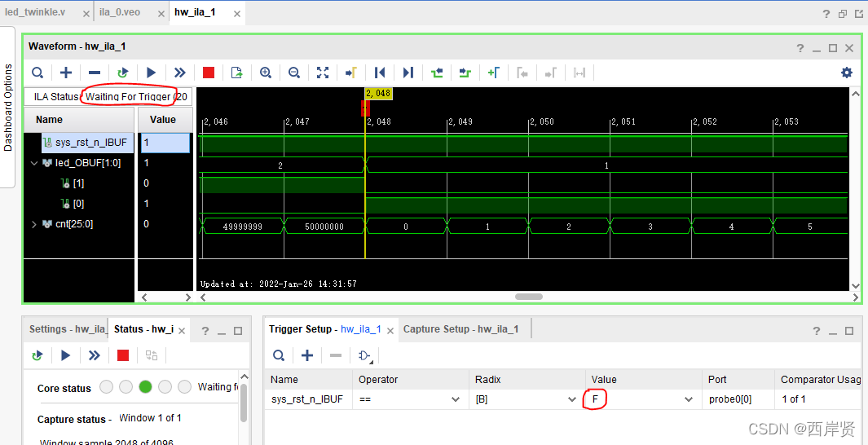
Task: Zoom in on the waveform
Action: coord(266,73)
